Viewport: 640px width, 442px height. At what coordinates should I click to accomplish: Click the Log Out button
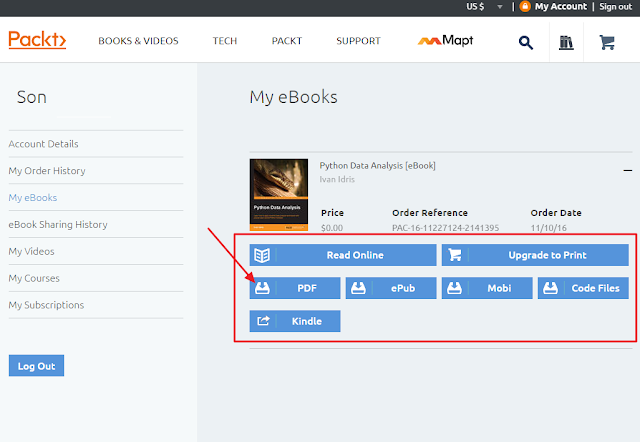36,366
